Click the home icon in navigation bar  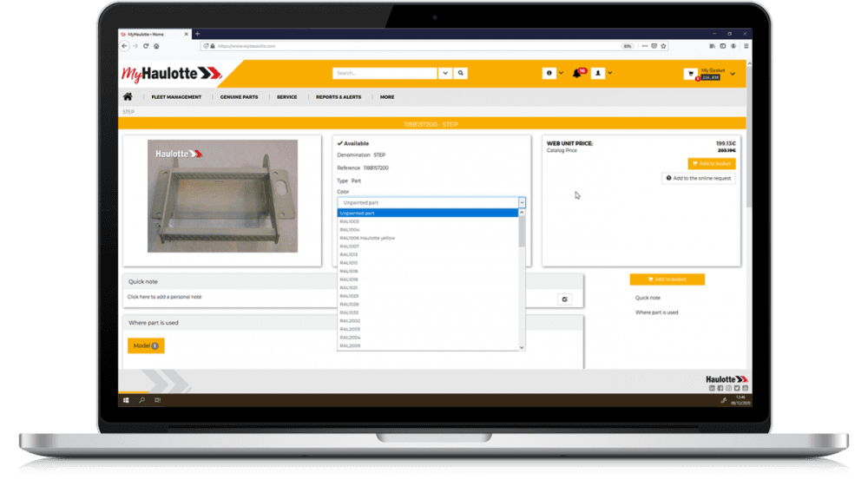tap(128, 97)
